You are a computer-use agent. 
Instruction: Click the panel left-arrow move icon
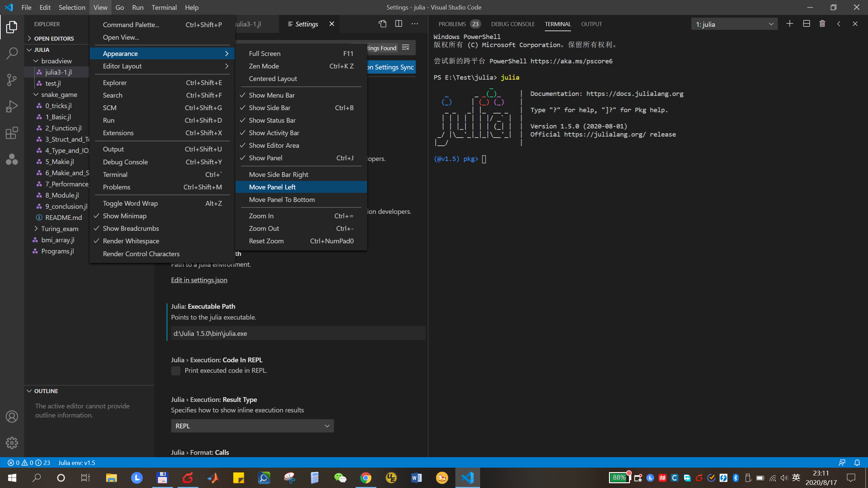839,24
